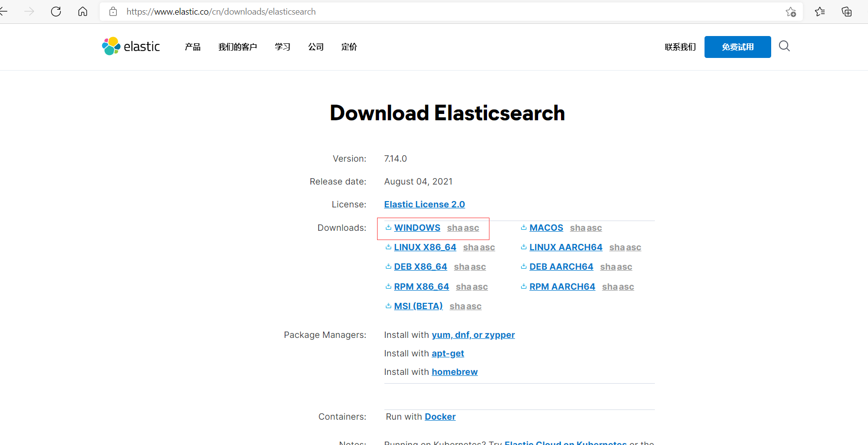Download the RPM X86_64 package
Viewport: 868px width, 445px height.
pyautogui.click(x=421, y=287)
